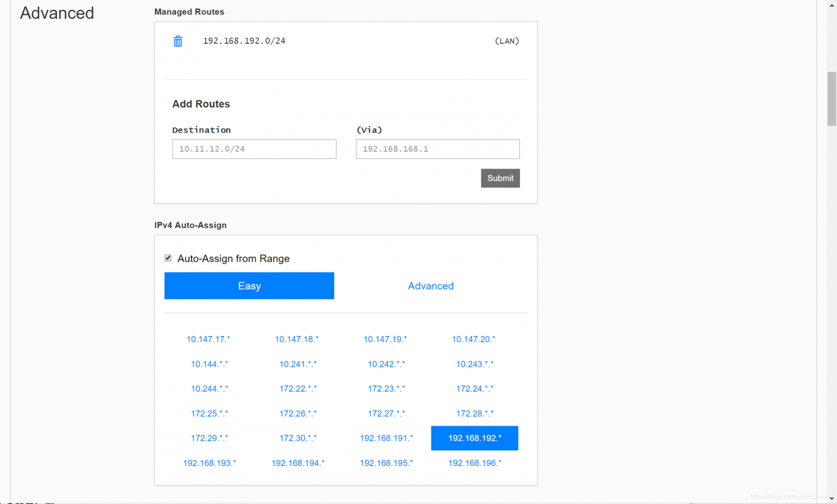This screenshot has height=504, width=837.
Task: Click the Destination input field
Action: click(254, 149)
